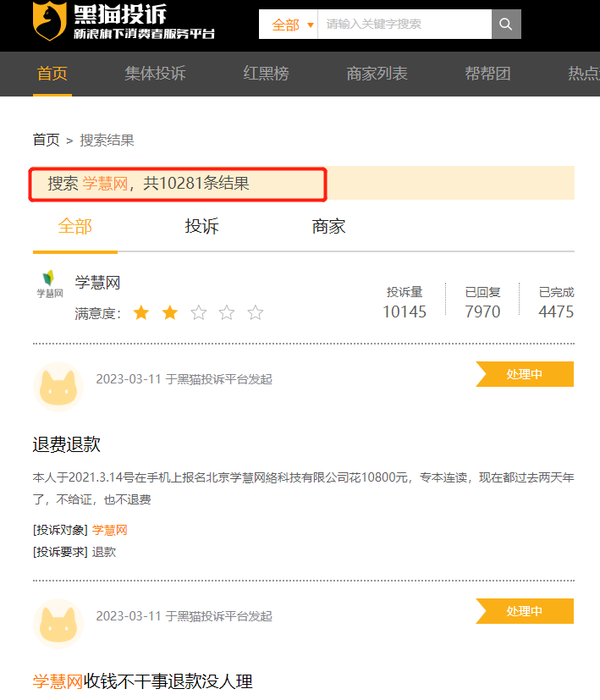Click 处理中 badge on 收钱不干事 complaint
Screen dimensions: 600x700
(x=525, y=611)
